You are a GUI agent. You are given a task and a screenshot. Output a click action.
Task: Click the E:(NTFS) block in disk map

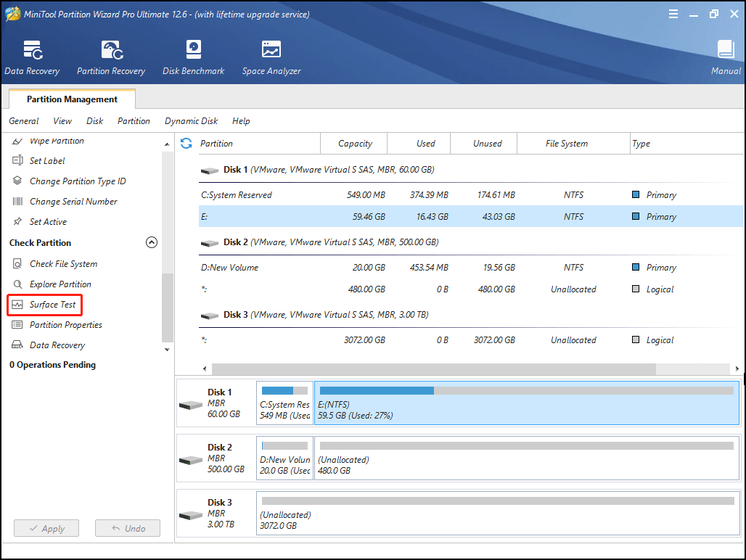pos(527,403)
